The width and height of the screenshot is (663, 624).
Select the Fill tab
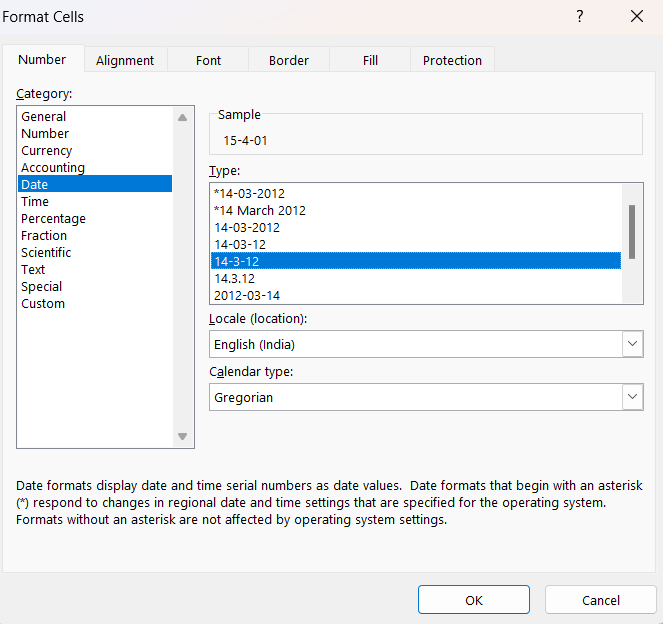coord(370,60)
